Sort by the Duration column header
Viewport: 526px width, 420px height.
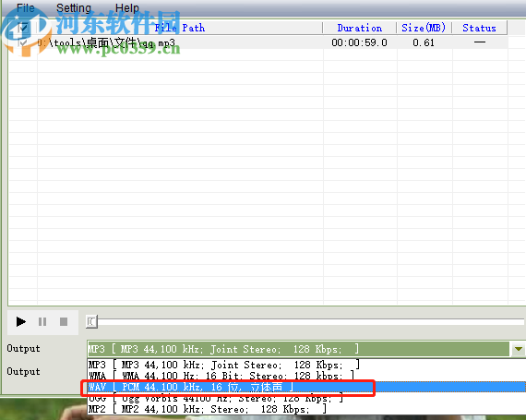tap(360, 28)
